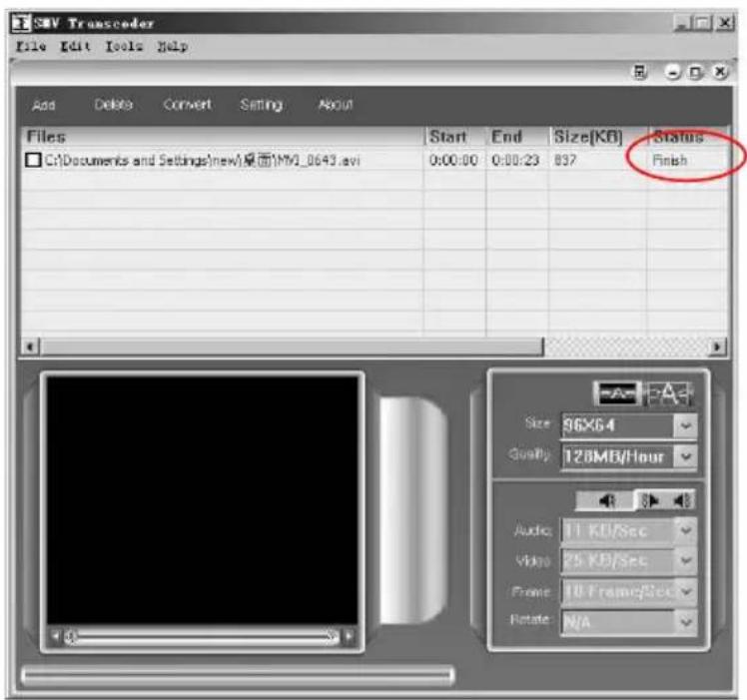The height and width of the screenshot is (700, 747).
Task: Click the Status column header
Action: click(x=688, y=137)
